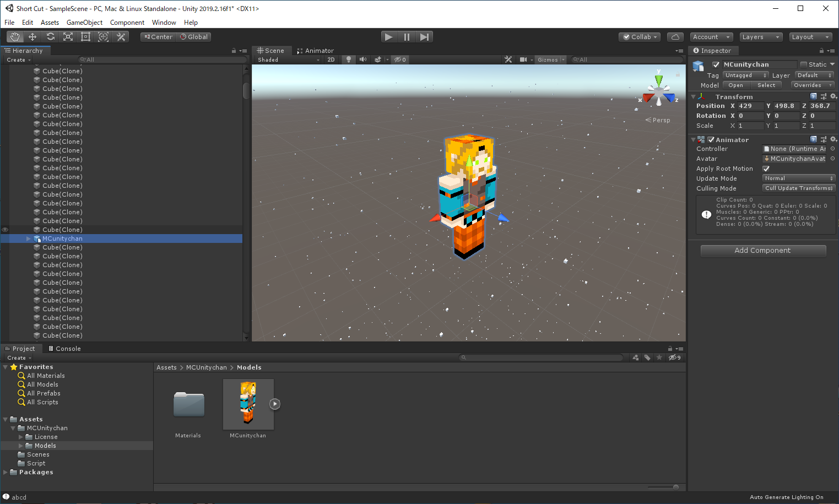The image size is (839, 504).
Task: Click Add Component button
Action: tap(763, 251)
